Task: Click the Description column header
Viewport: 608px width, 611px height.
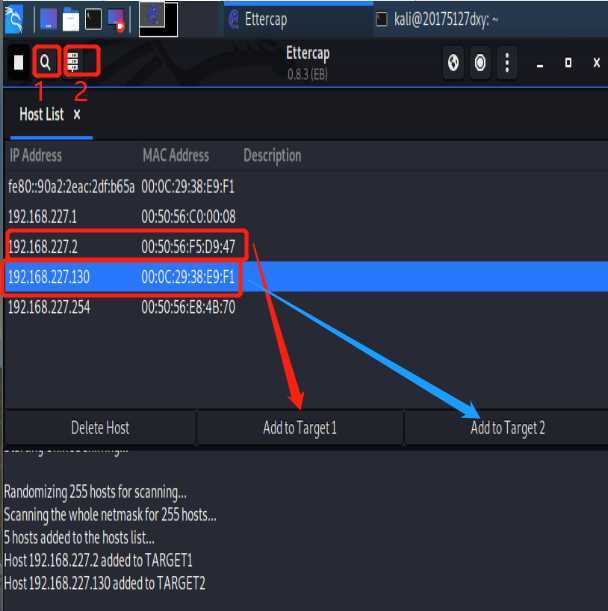Action: [272, 155]
